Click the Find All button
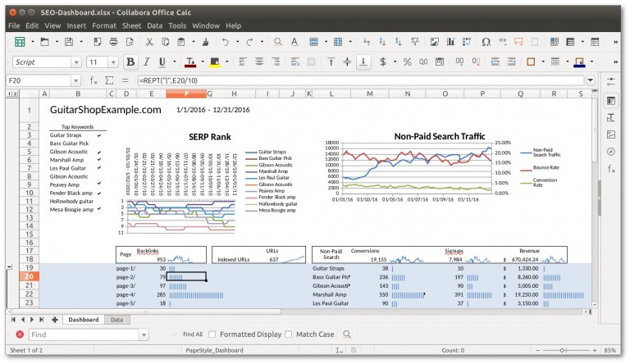Viewport: 630px width, 364px height. tap(193, 334)
